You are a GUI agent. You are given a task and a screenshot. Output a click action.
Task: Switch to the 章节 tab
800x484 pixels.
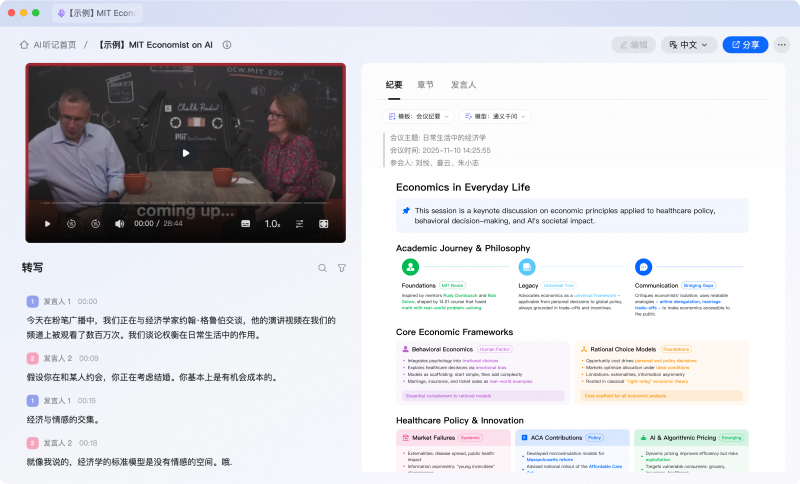coord(425,85)
